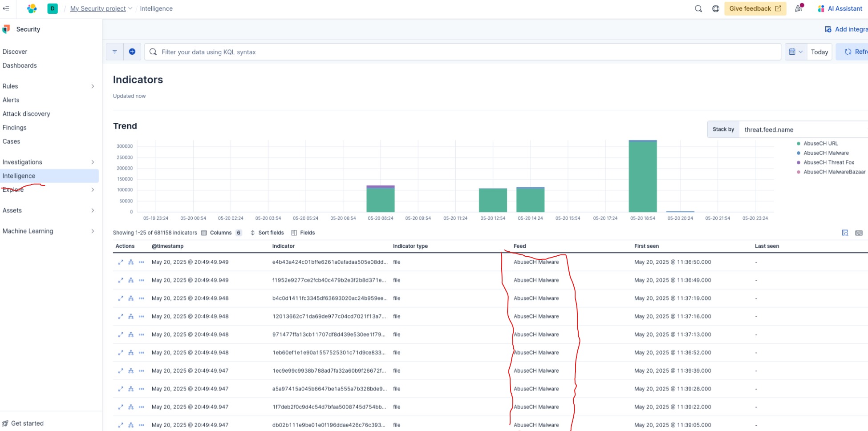
Task: Open the filter options menu icon
Action: point(115,52)
